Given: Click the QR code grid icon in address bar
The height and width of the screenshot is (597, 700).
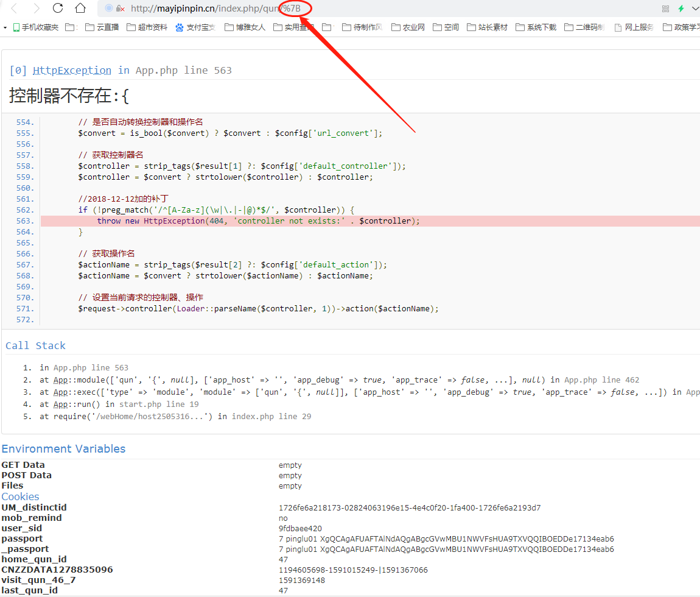Looking at the screenshot, I should (665, 9).
